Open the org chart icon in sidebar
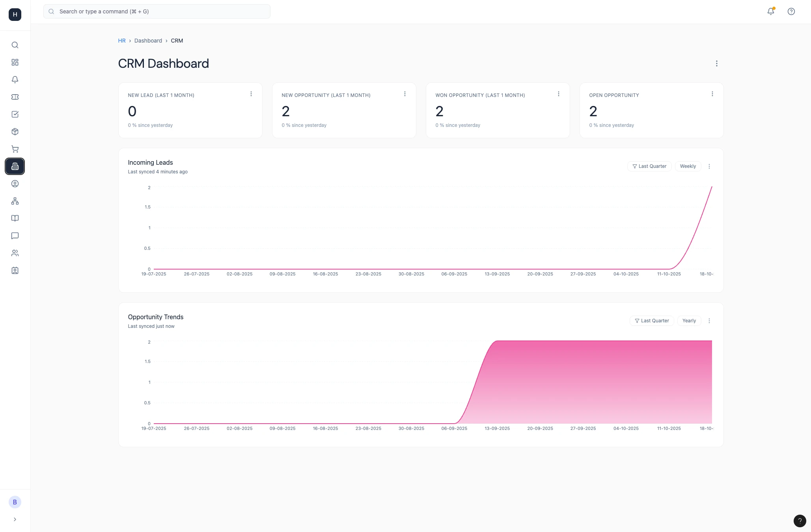Screen dimensions: 811x532 (x=15, y=201)
